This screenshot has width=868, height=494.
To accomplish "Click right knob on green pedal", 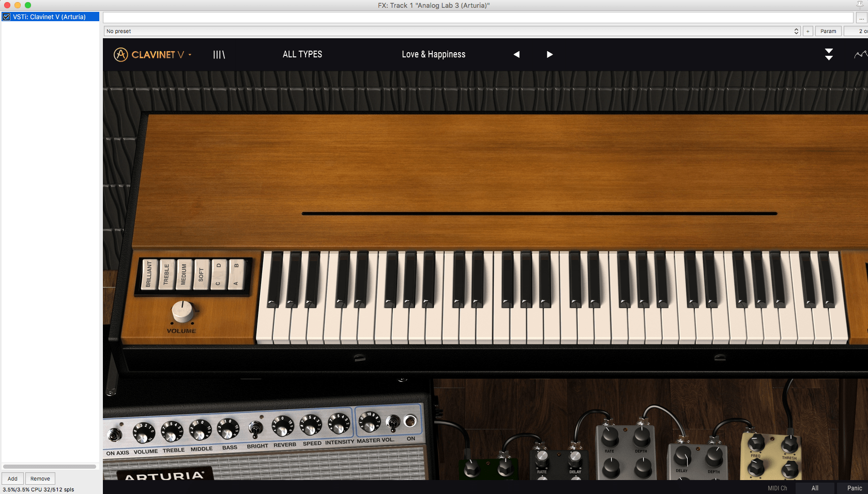I will click(505, 468).
